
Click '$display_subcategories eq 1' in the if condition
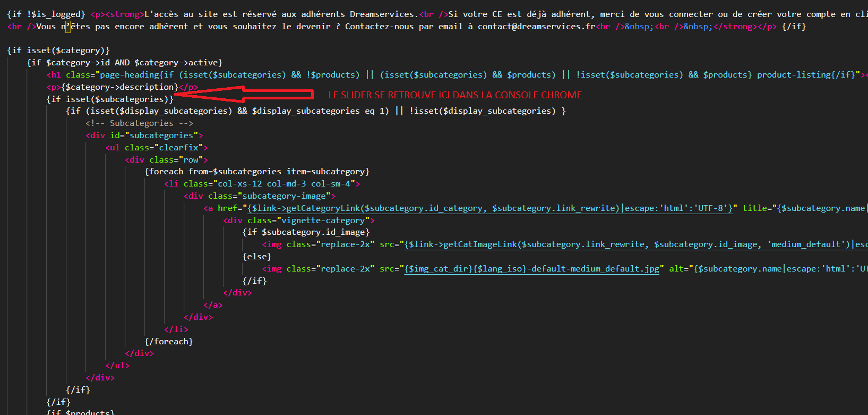321,111
